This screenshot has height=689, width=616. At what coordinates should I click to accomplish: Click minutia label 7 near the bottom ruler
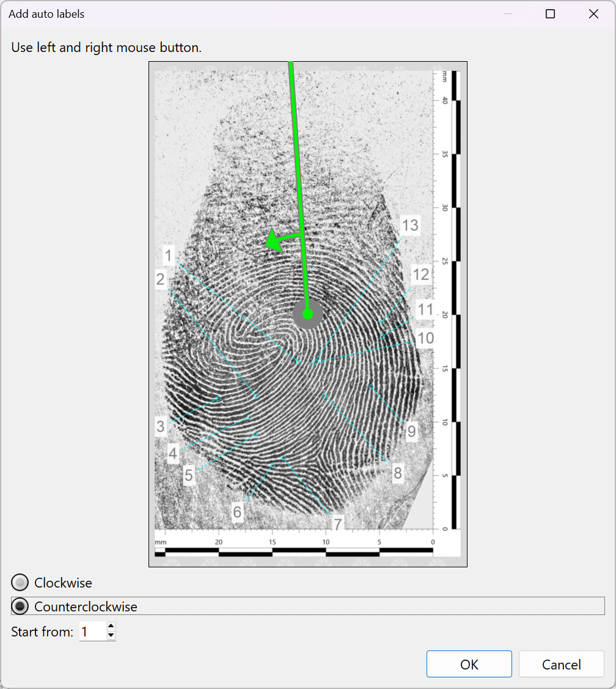click(337, 523)
